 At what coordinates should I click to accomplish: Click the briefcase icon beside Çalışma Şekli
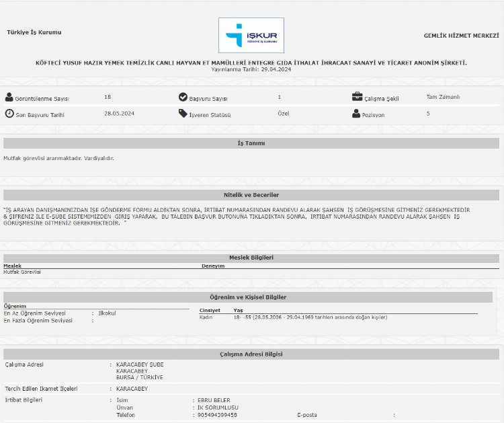click(357, 97)
